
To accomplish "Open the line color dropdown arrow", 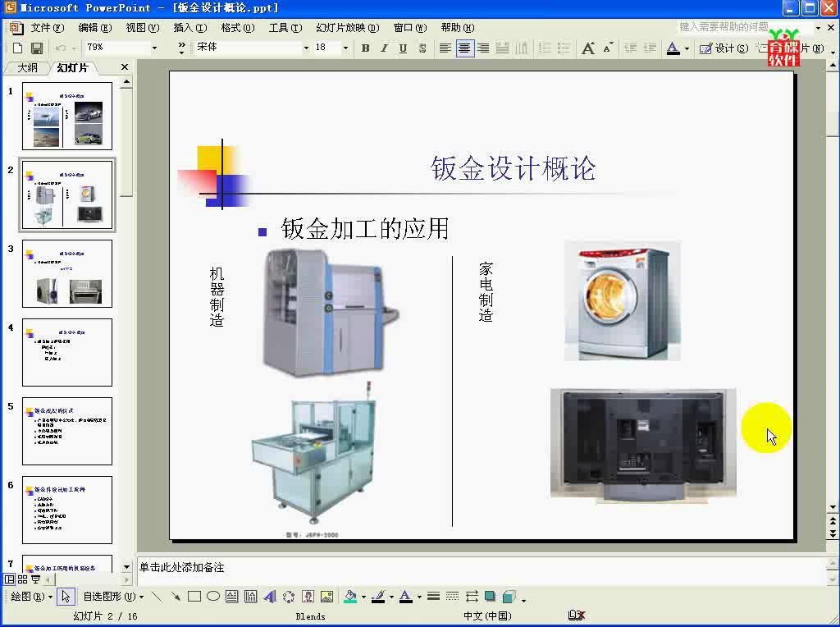I will (391, 597).
